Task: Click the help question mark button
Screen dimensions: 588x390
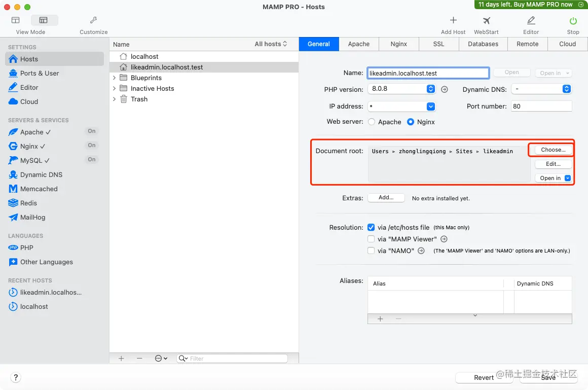Action: (x=16, y=378)
